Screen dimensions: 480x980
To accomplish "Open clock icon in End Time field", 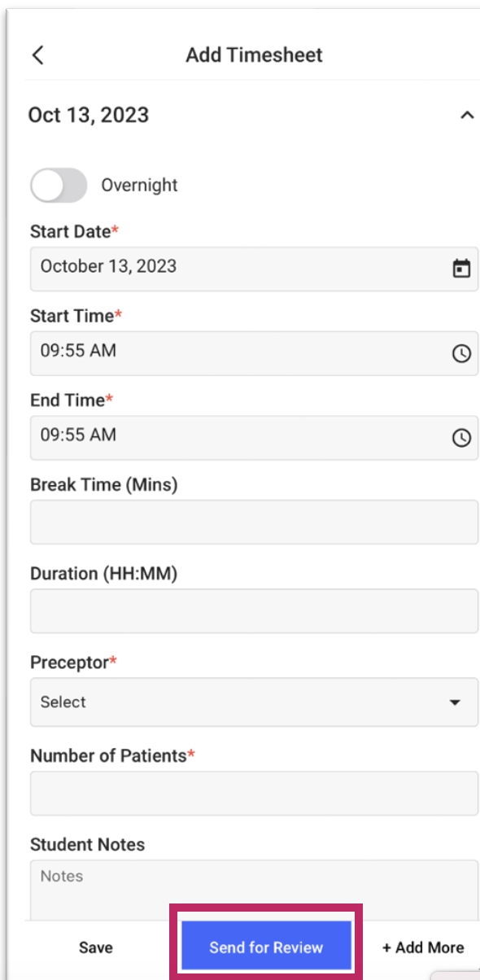I will (461, 438).
